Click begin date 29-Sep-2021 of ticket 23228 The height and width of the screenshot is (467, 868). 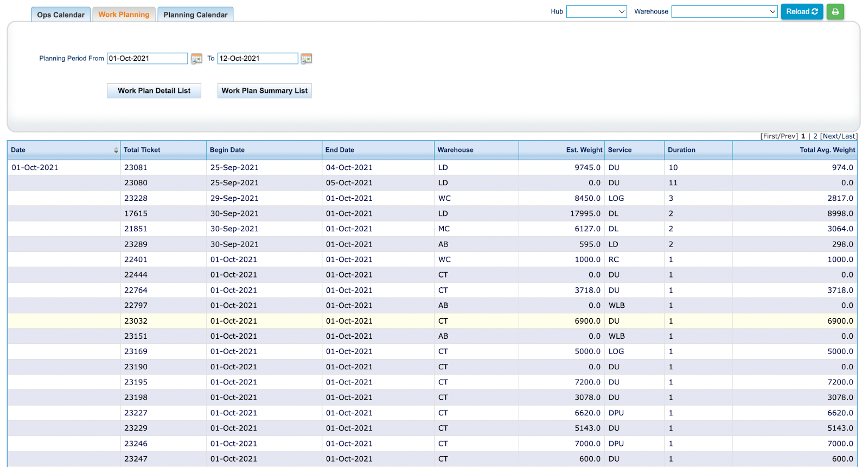(x=234, y=199)
